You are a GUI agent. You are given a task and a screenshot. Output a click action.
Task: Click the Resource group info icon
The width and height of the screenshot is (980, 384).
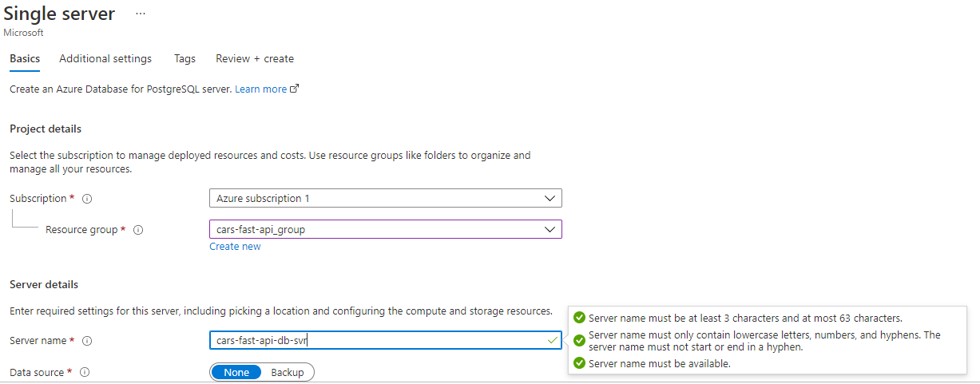pos(137,230)
